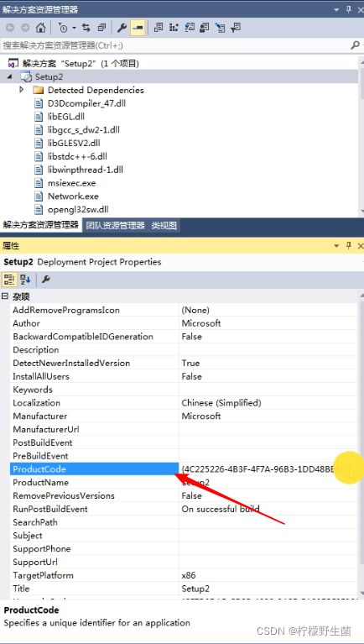The image size is (364, 644).
Task: Open the File System Editor icon
Action: coord(159,28)
